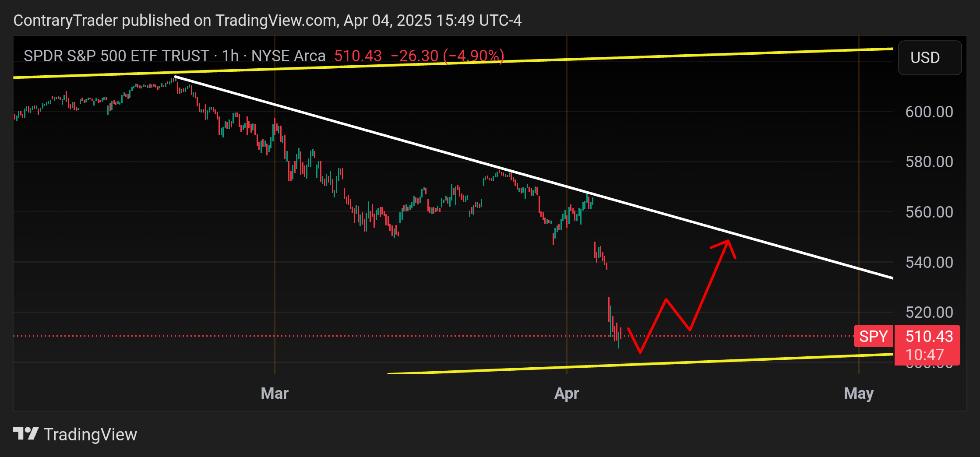
Task: Click the USD currency button
Action: 930,57
